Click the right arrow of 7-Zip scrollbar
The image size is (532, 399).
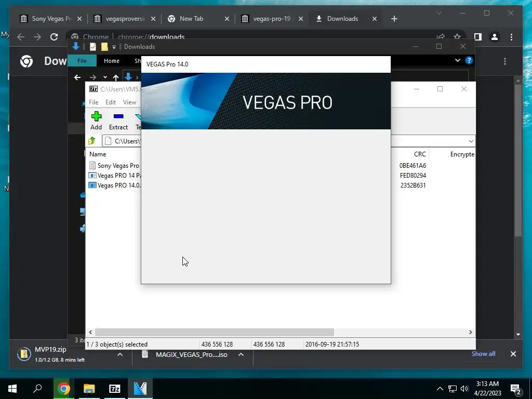tap(470, 332)
